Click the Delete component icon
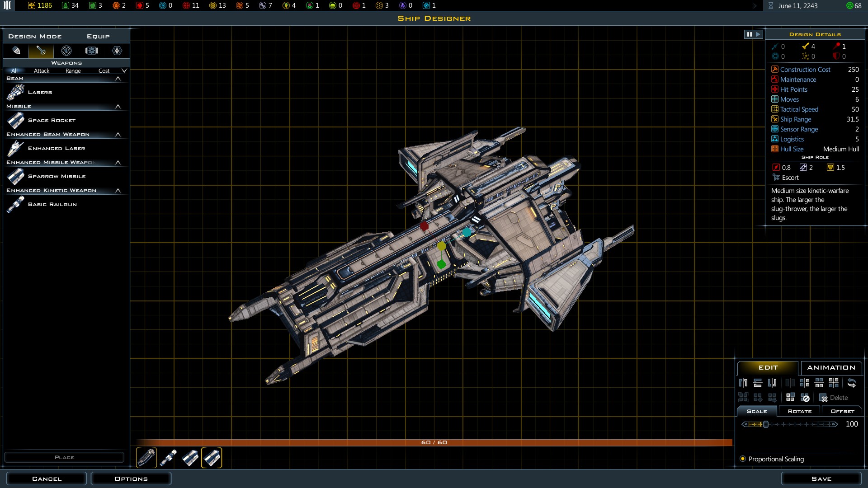Image resolution: width=868 pixels, height=488 pixels. (x=824, y=398)
